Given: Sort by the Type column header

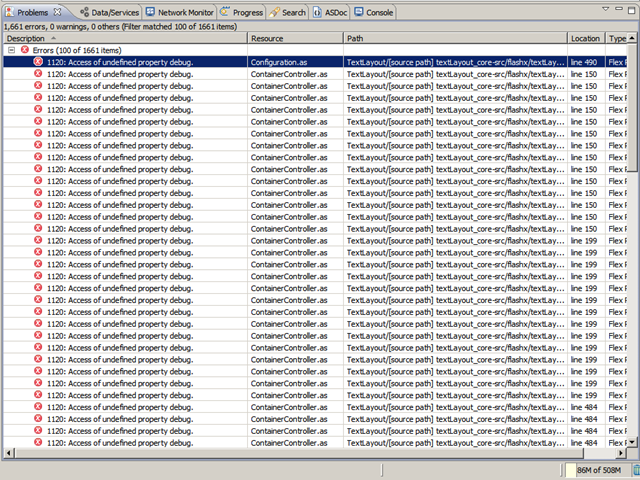Looking at the screenshot, I should coord(616,38).
